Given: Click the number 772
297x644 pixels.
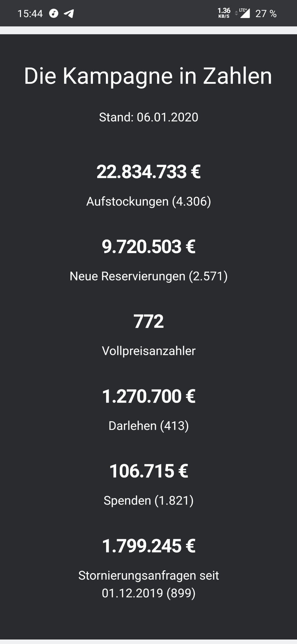Looking at the screenshot, I should [x=148, y=321].
